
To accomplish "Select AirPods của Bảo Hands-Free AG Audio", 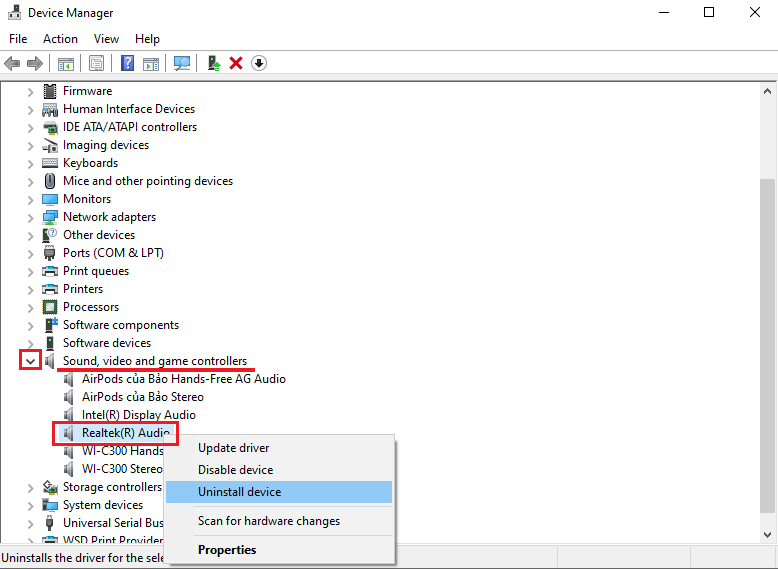I will [x=184, y=379].
